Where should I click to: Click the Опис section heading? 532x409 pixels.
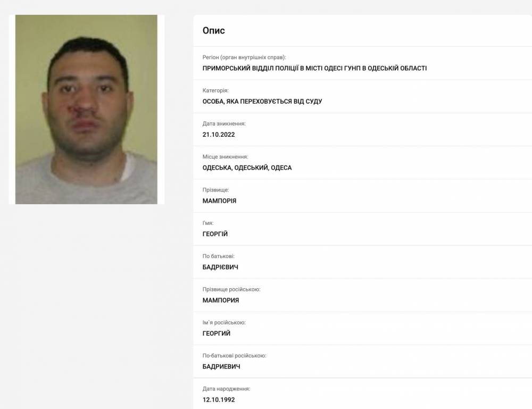pyautogui.click(x=213, y=30)
